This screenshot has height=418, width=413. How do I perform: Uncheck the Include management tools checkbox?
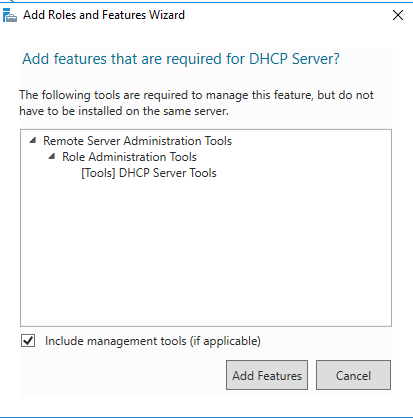coord(28,341)
